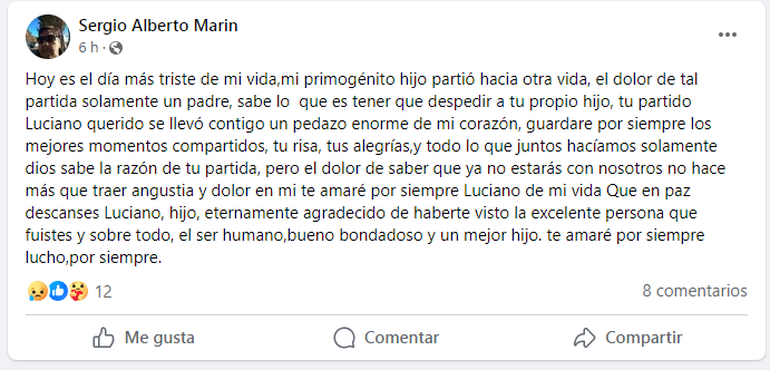Open the 6 h timestamp link
770x370 pixels.
[88, 48]
